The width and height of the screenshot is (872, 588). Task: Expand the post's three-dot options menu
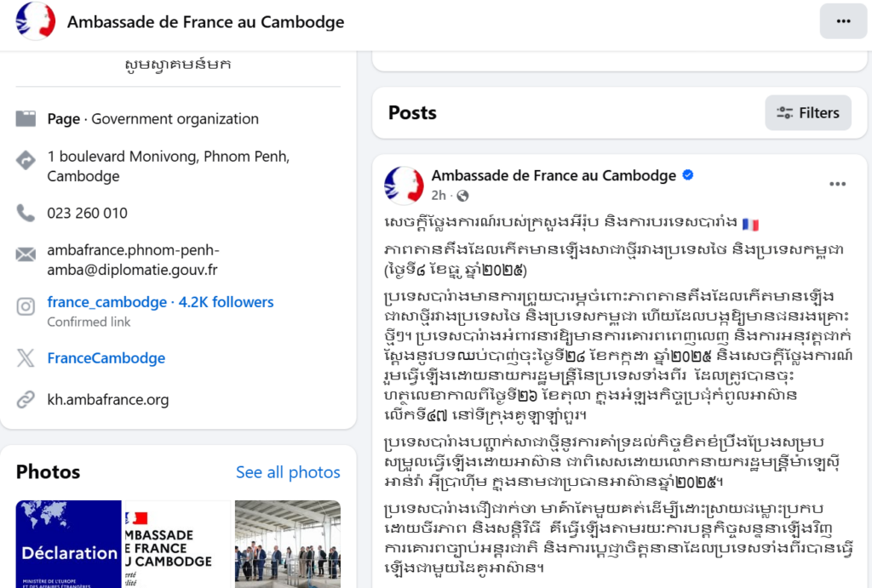[837, 184]
